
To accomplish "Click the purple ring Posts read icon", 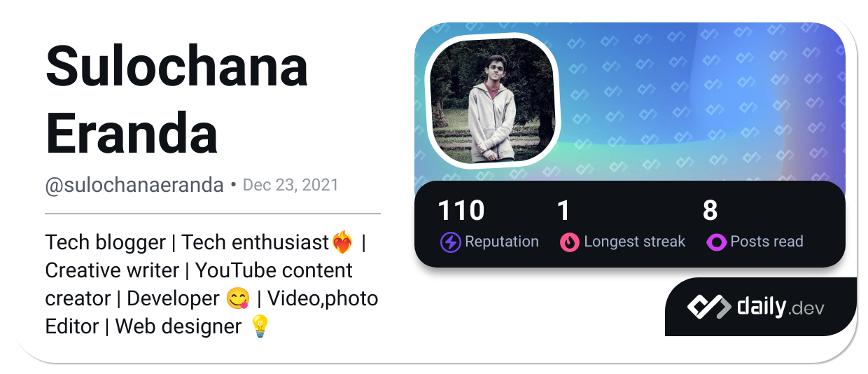I will pyautogui.click(x=717, y=242).
